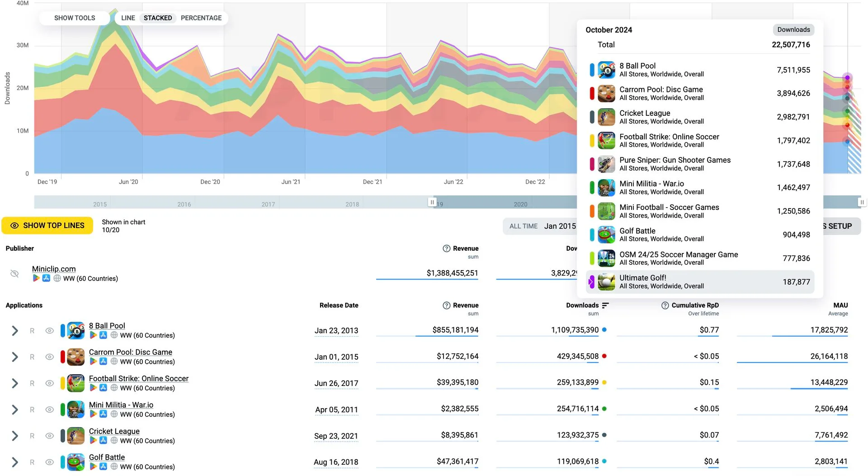The image size is (868, 476).
Task: Click the right handle of the timeline range slider
Action: point(862,202)
